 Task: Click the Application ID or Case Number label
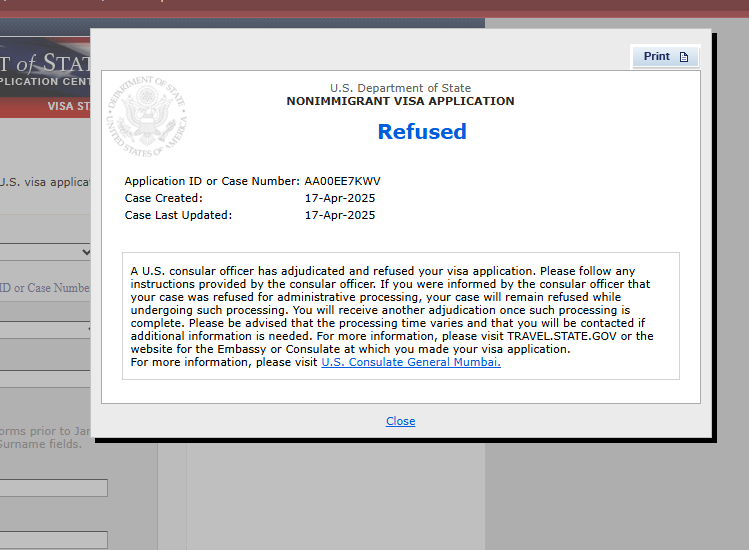(212, 181)
